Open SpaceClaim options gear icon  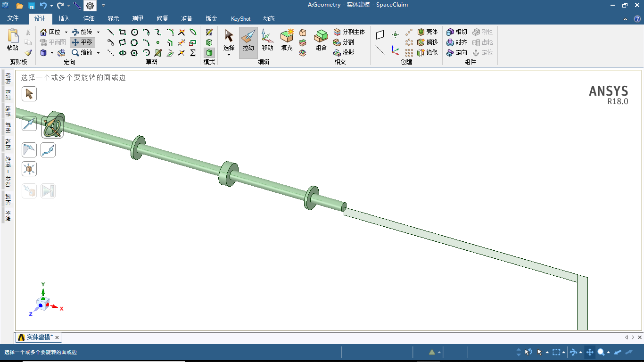90,6
